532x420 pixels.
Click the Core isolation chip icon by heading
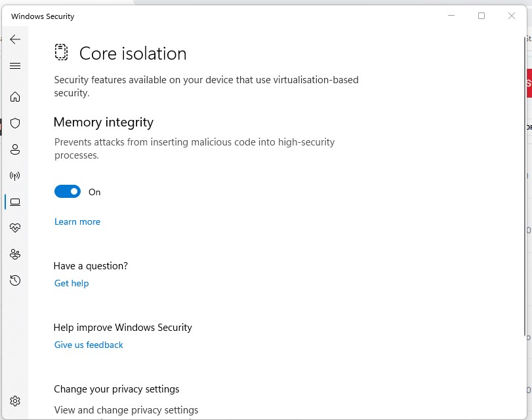click(61, 53)
